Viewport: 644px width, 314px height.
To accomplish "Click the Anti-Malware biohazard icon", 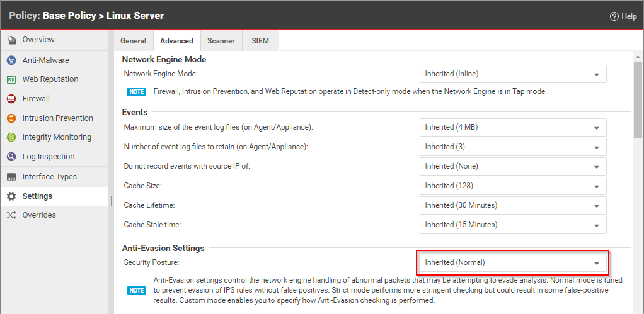I will pos(11,60).
